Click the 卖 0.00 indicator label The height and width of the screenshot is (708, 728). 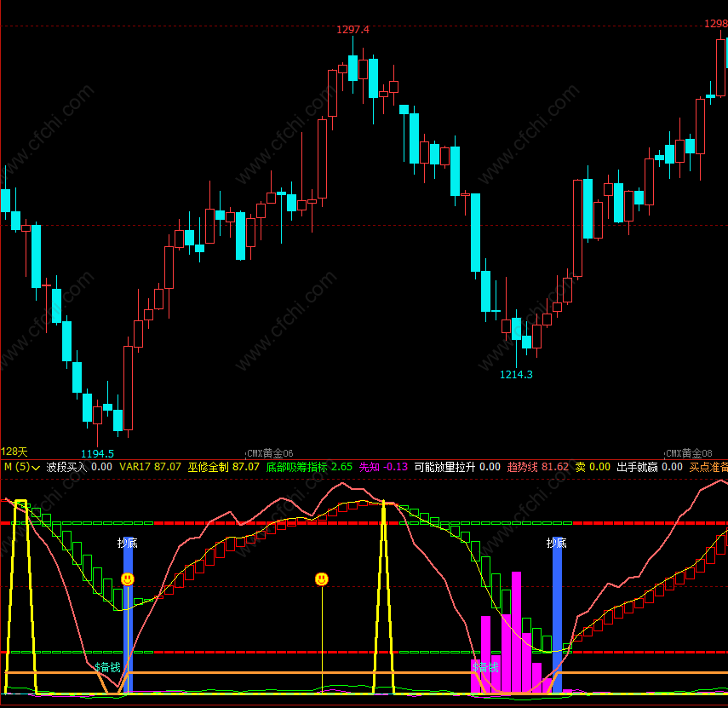[593, 467]
